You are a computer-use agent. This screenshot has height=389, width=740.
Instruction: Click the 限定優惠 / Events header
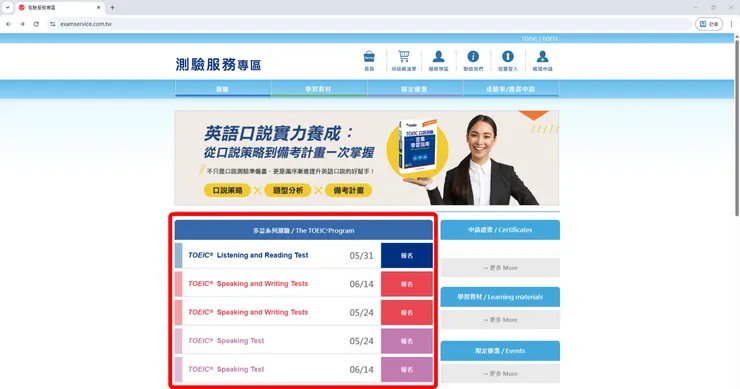click(500, 351)
